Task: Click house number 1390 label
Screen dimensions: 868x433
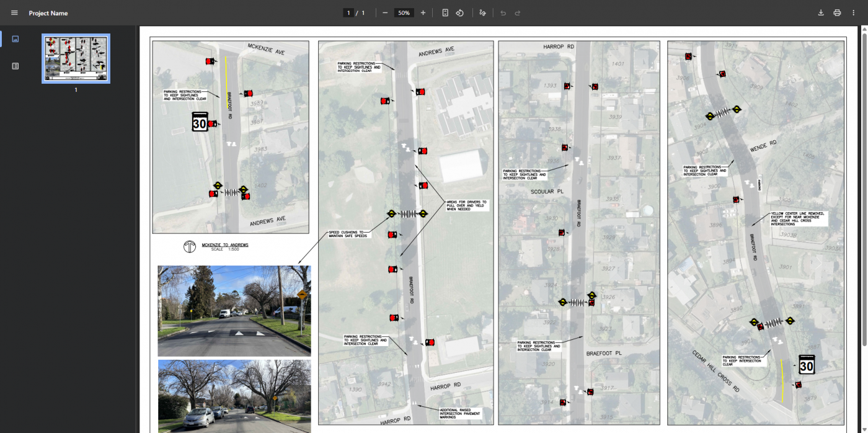Action: coord(355,390)
